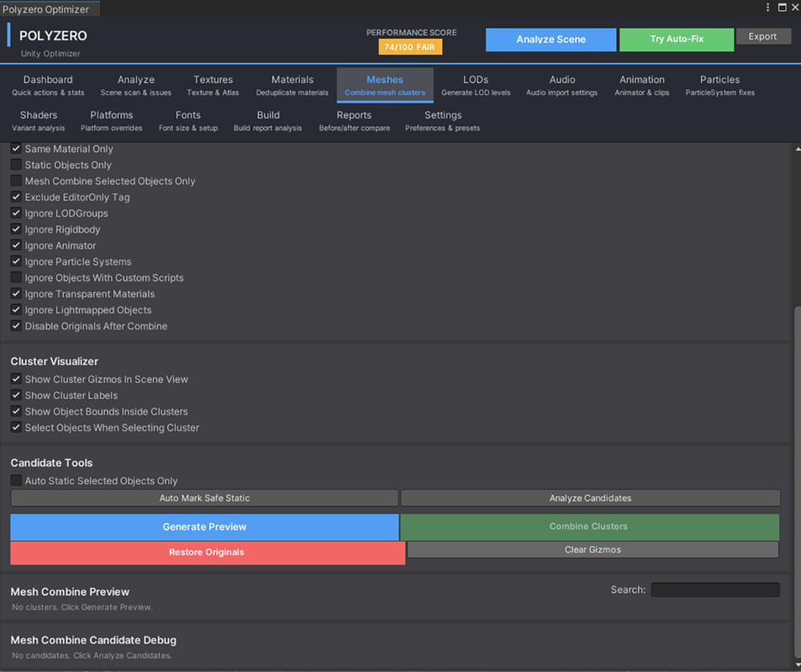Toggle Ignore Transparent Materials
801x672 pixels.
click(16, 293)
